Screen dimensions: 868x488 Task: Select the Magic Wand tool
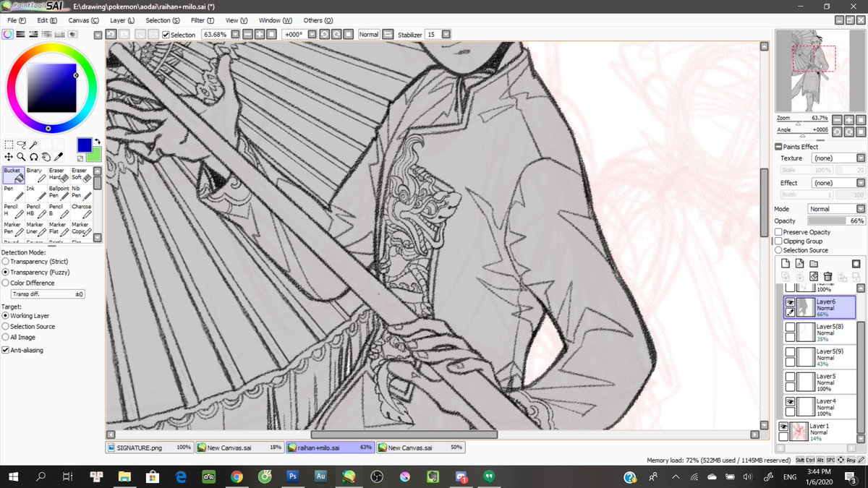pyautogui.click(x=33, y=145)
